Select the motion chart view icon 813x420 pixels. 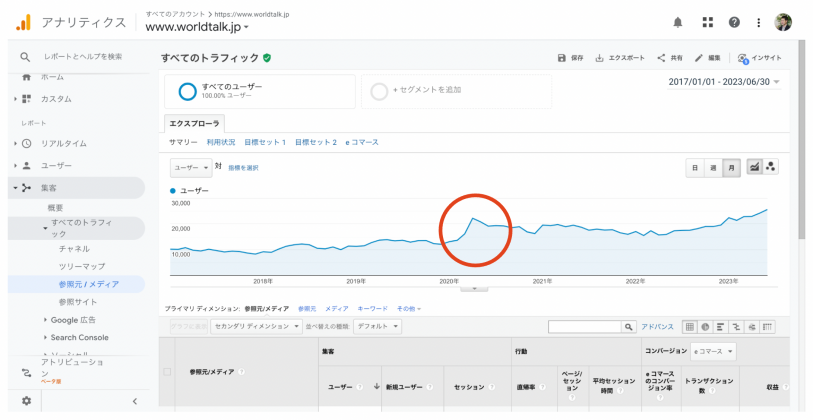[x=770, y=167]
